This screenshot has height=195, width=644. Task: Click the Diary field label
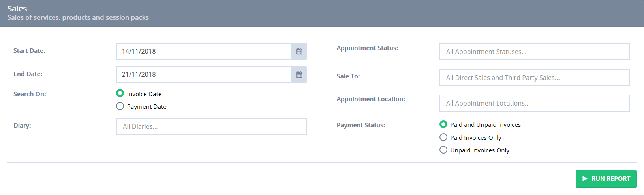pos(22,126)
